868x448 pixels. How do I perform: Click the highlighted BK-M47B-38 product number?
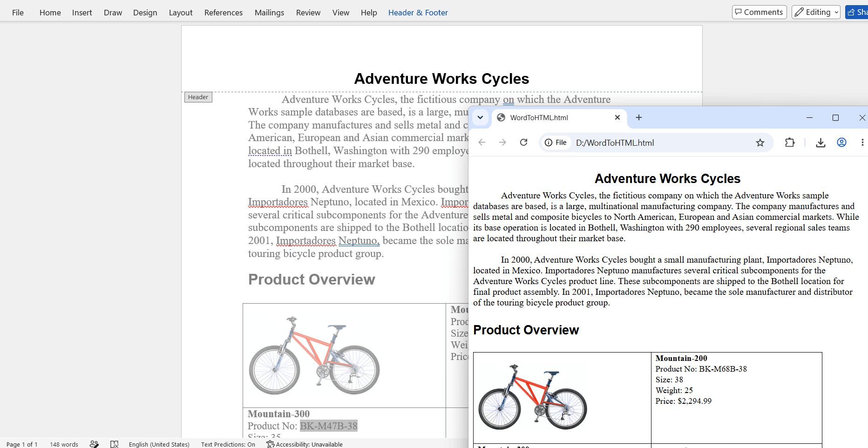pyautogui.click(x=329, y=426)
